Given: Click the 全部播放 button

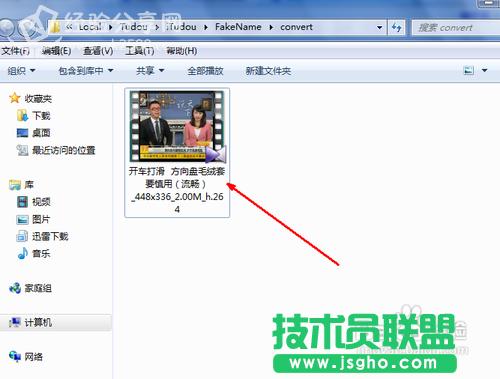Looking at the screenshot, I should tap(205, 71).
